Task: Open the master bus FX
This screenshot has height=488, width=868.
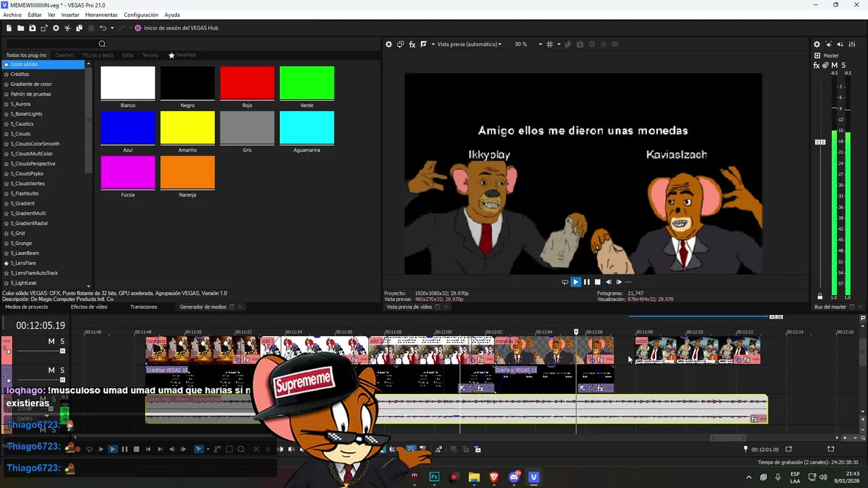Action: click(x=816, y=65)
